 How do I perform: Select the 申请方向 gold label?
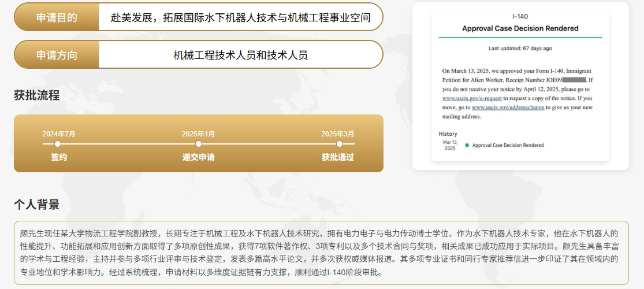point(57,55)
